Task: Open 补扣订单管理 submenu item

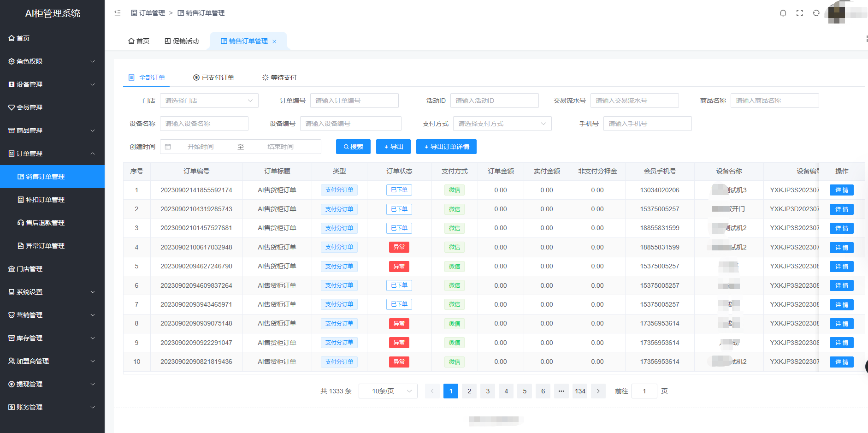Action: point(52,200)
